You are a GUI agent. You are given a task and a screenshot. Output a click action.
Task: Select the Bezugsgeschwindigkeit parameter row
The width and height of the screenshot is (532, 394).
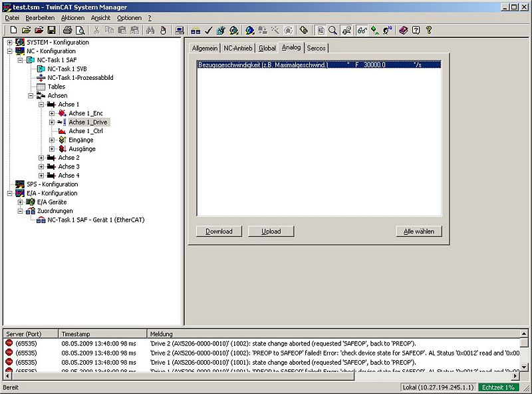pyautogui.click(x=319, y=65)
